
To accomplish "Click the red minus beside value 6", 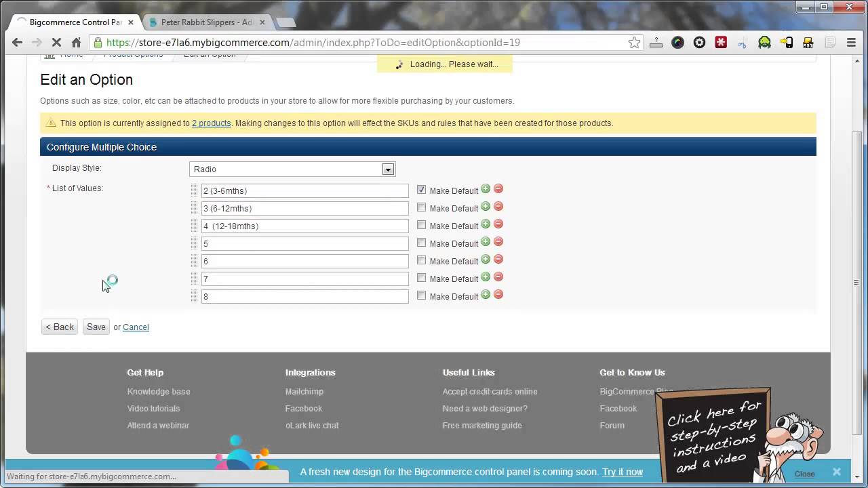I will point(498,260).
